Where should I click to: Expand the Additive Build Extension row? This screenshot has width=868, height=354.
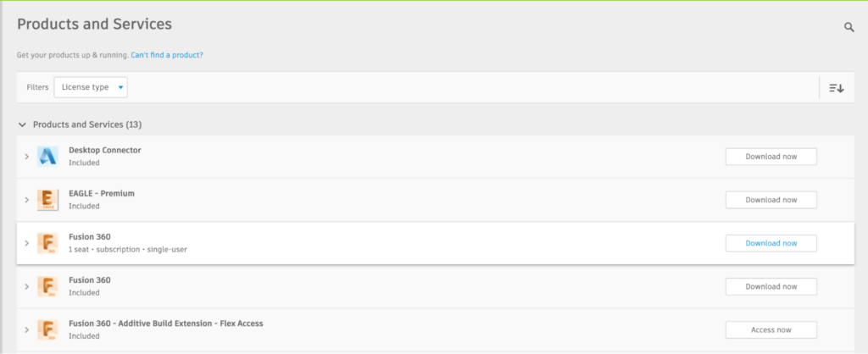pyautogui.click(x=26, y=329)
